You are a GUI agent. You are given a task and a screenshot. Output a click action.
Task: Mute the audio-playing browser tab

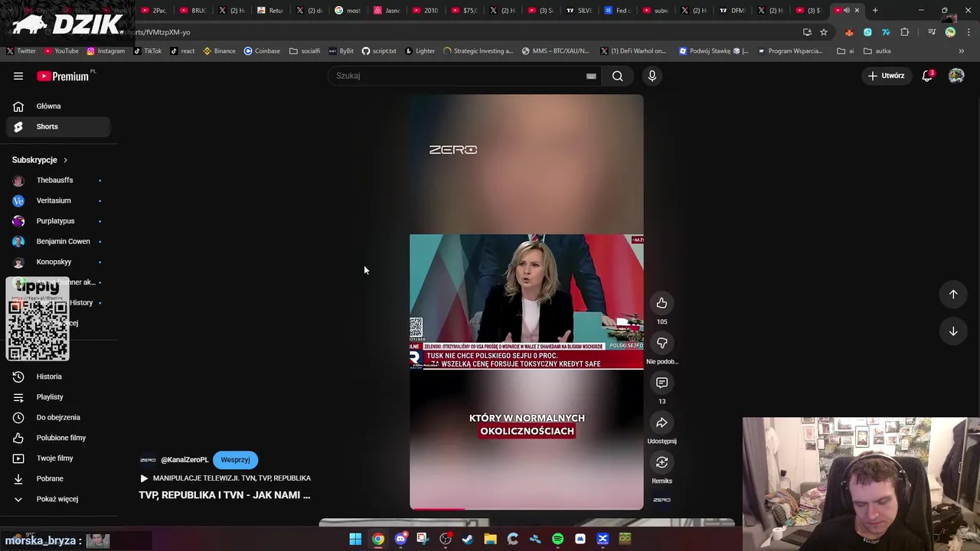coord(847,11)
